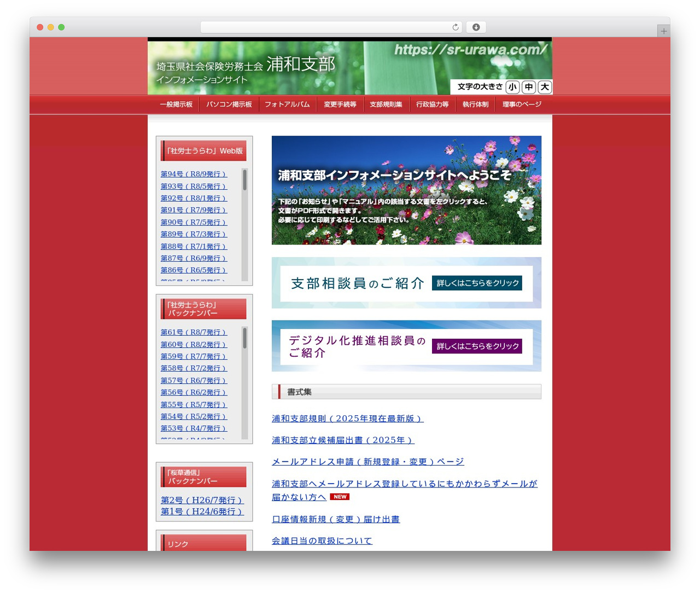Click the browser reload icon
700x593 pixels.
pos(456,27)
